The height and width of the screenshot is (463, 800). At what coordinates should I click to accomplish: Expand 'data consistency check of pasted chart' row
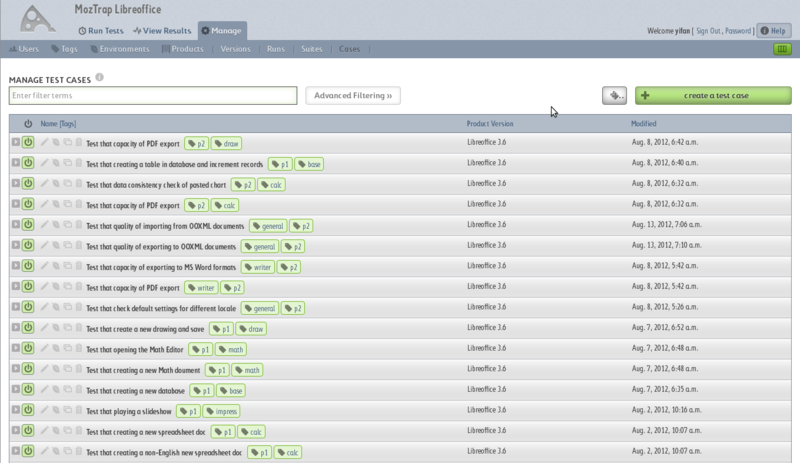[16, 183]
